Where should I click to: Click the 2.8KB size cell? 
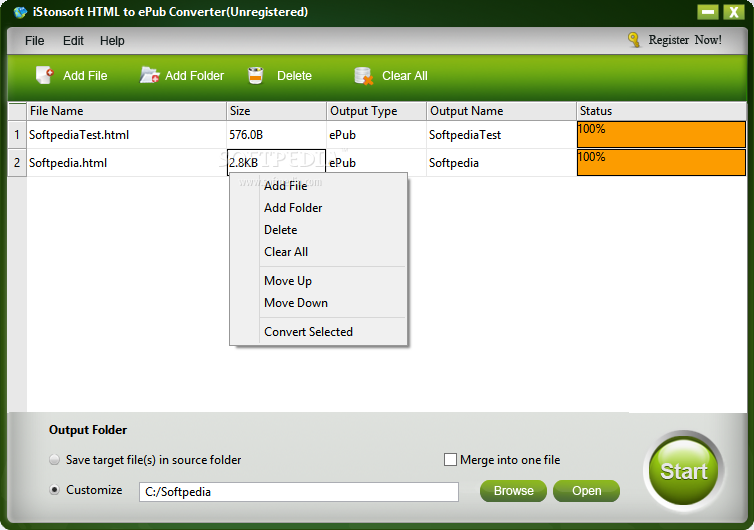coord(276,163)
